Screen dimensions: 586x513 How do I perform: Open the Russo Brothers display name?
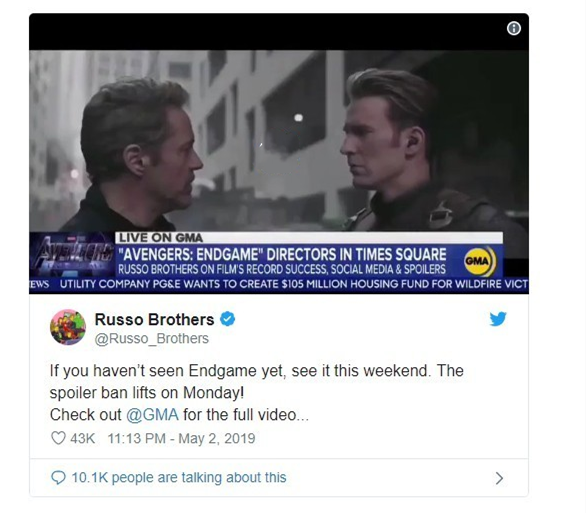pos(154,319)
